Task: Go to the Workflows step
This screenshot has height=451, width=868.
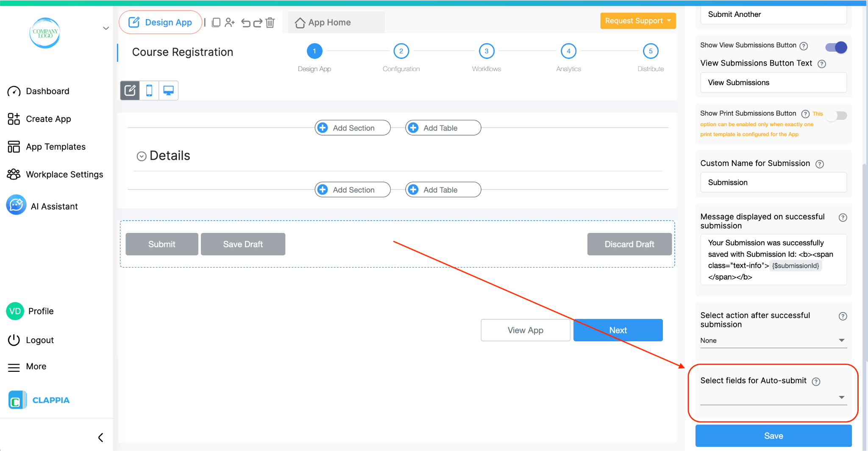Action: pos(486,51)
